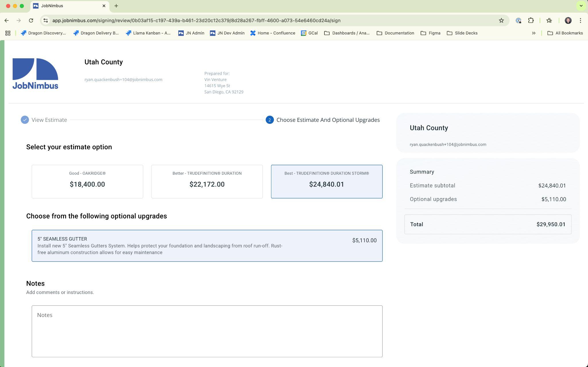
Task: Open the browser Extensions puzzle icon
Action: click(531, 20)
